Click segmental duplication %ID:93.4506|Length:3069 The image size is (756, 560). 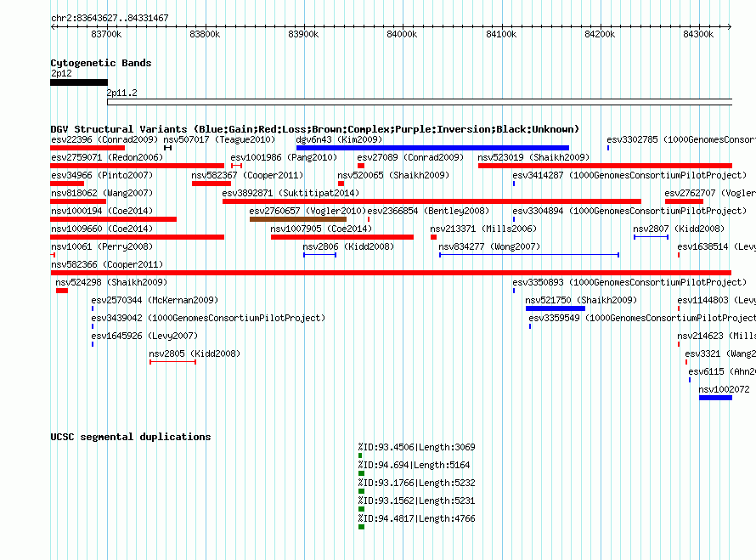coord(416,447)
